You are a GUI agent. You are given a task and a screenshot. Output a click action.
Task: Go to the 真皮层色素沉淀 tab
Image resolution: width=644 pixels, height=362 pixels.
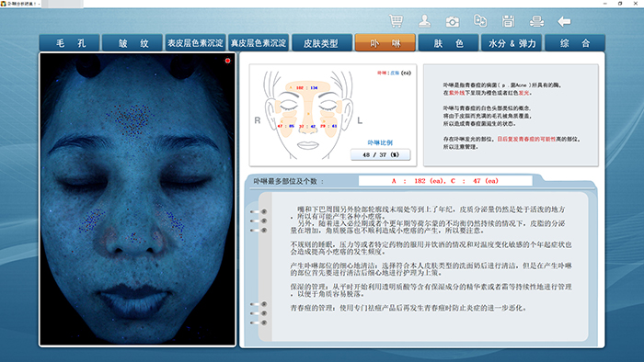click(x=259, y=43)
